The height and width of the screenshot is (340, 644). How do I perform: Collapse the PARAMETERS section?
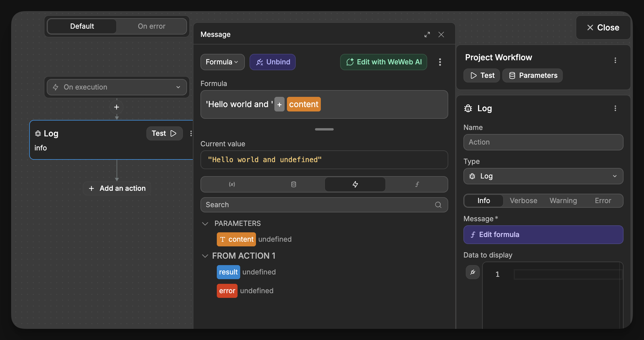coord(205,223)
